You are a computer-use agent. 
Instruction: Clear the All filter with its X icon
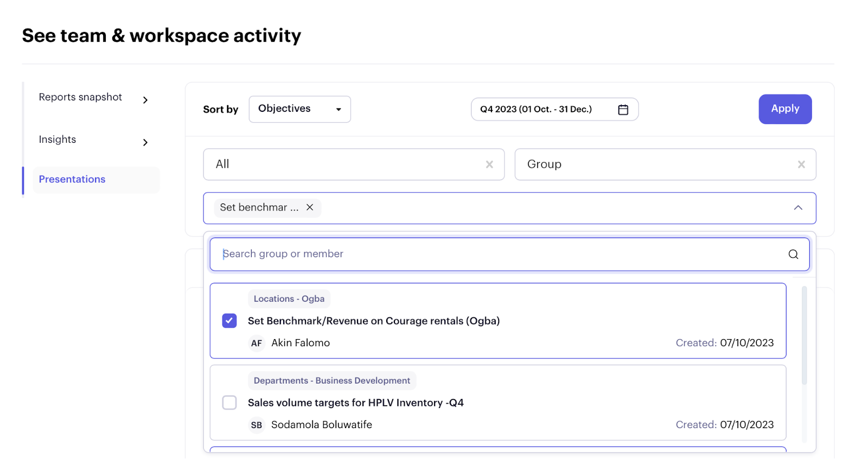[489, 164]
